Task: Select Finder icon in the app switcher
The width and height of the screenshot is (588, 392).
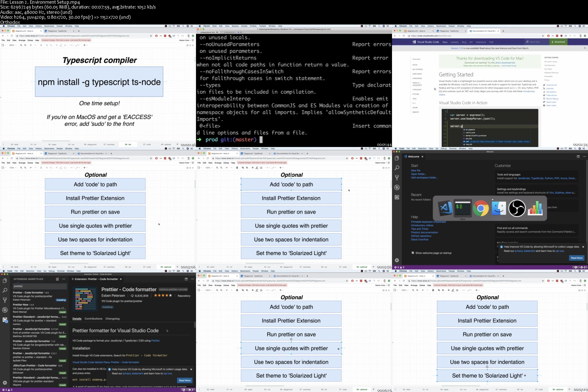Action: (499, 208)
